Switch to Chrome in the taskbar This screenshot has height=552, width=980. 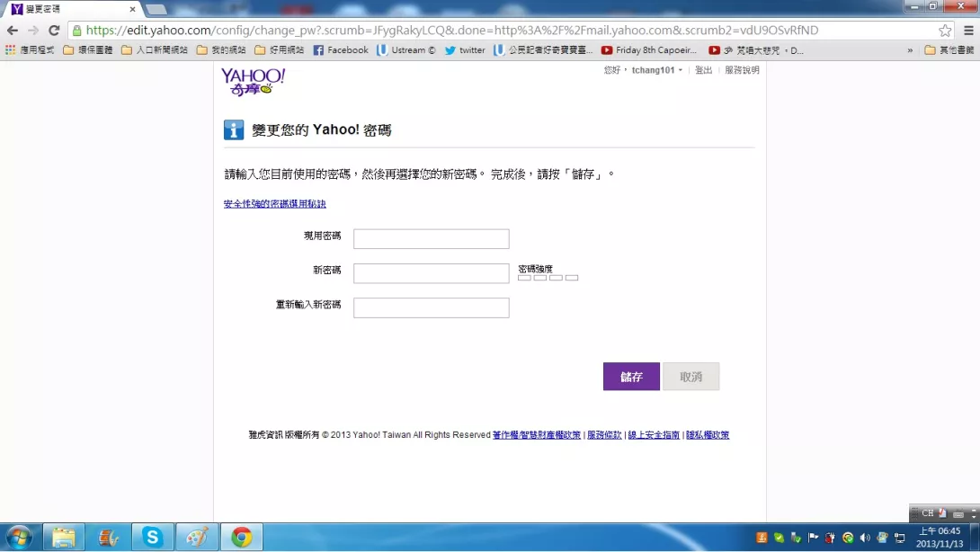(242, 538)
